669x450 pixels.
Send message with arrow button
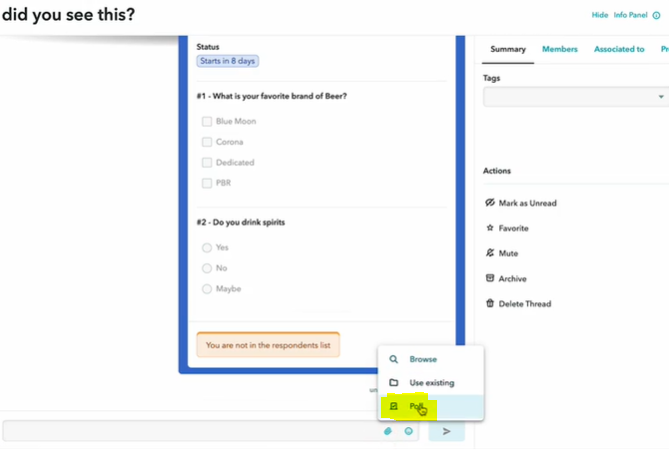pyautogui.click(x=446, y=431)
